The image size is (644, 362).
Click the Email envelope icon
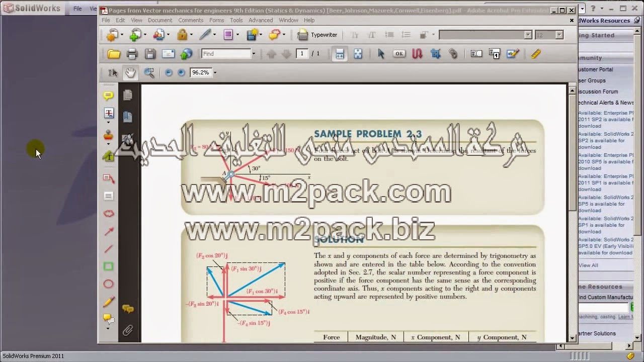168,54
